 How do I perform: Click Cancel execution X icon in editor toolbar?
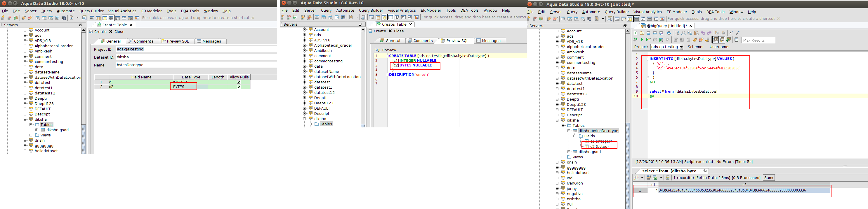point(668,39)
